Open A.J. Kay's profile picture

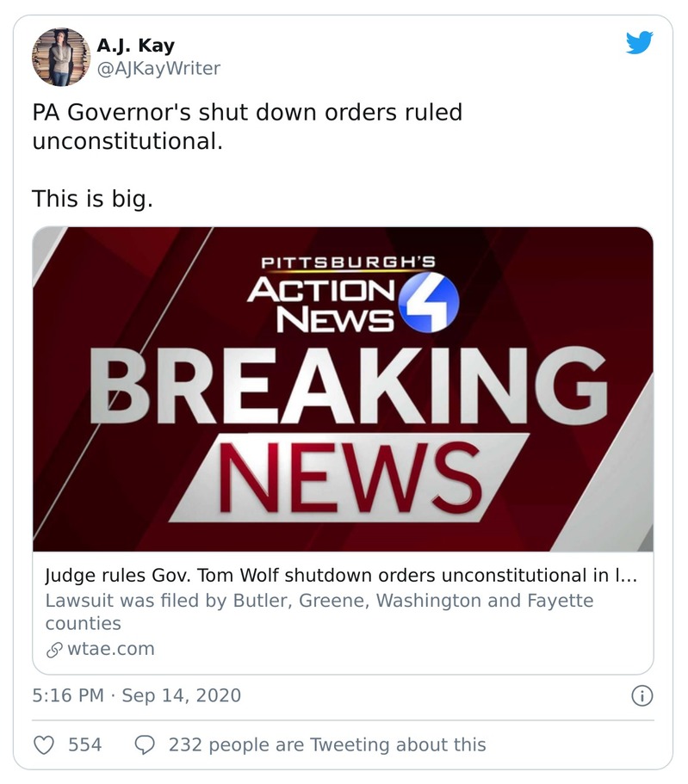coord(60,57)
